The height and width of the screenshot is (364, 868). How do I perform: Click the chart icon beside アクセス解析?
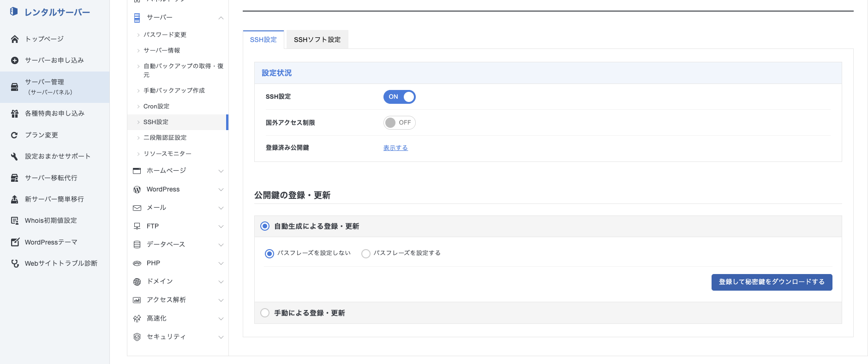pyautogui.click(x=137, y=300)
